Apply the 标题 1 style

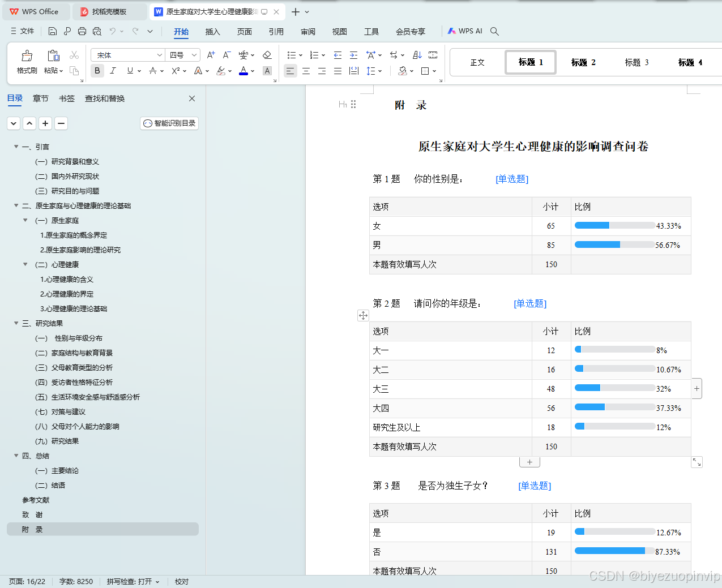531,62
